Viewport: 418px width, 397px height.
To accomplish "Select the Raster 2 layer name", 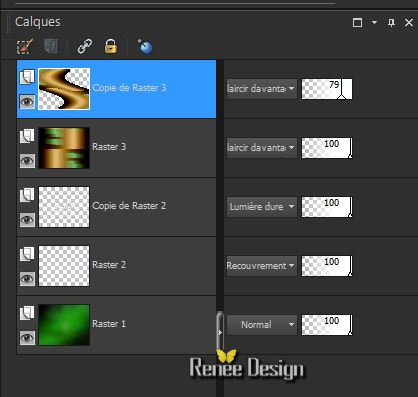I will coord(109,265).
